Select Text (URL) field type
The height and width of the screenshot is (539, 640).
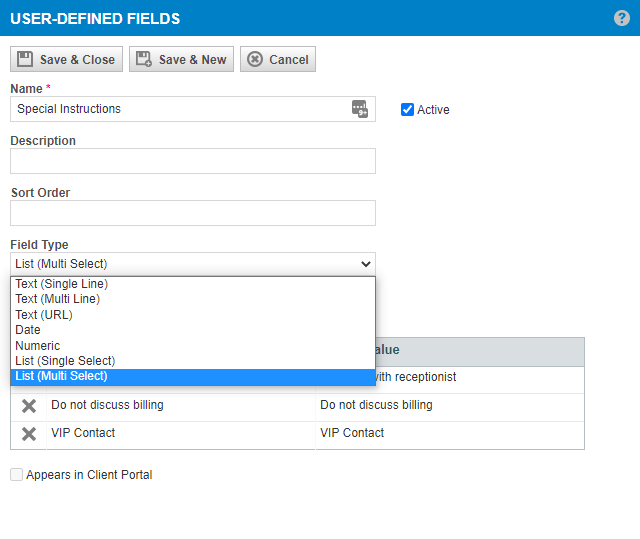point(193,315)
